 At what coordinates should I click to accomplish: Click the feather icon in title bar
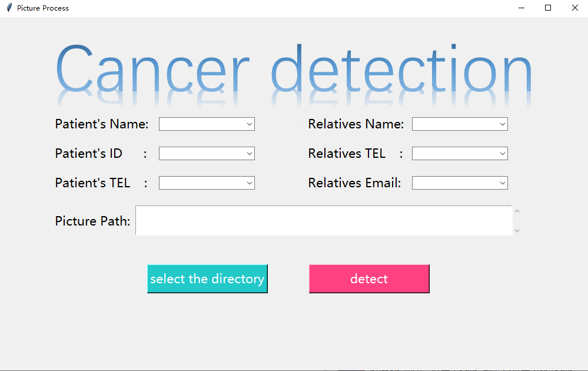pos(9,8)
